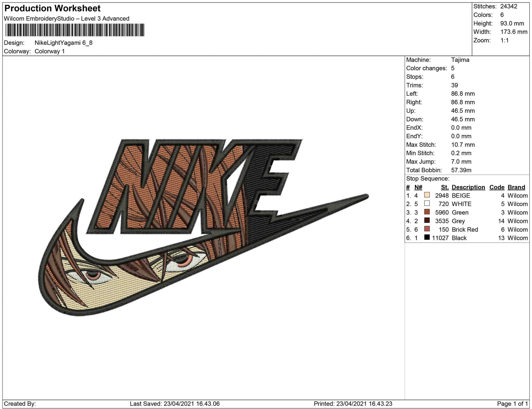This screenshot has width=532, height=409.
Task: Click the "Up:" label
Action: coord(411,110)
